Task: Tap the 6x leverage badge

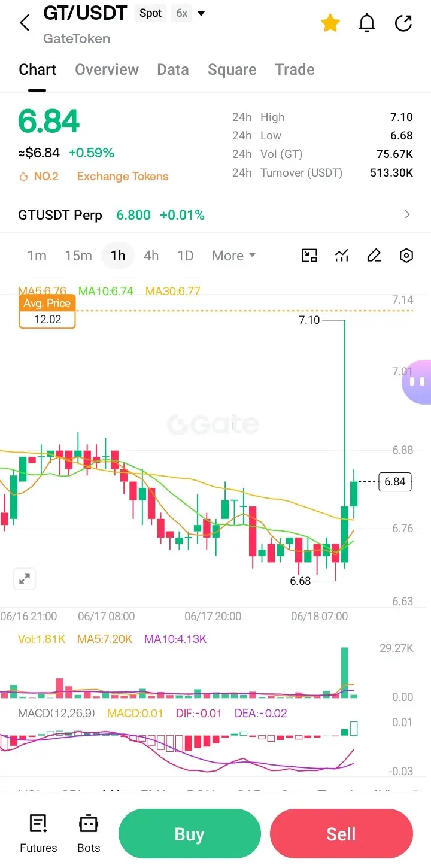Action: click(181, 13)
